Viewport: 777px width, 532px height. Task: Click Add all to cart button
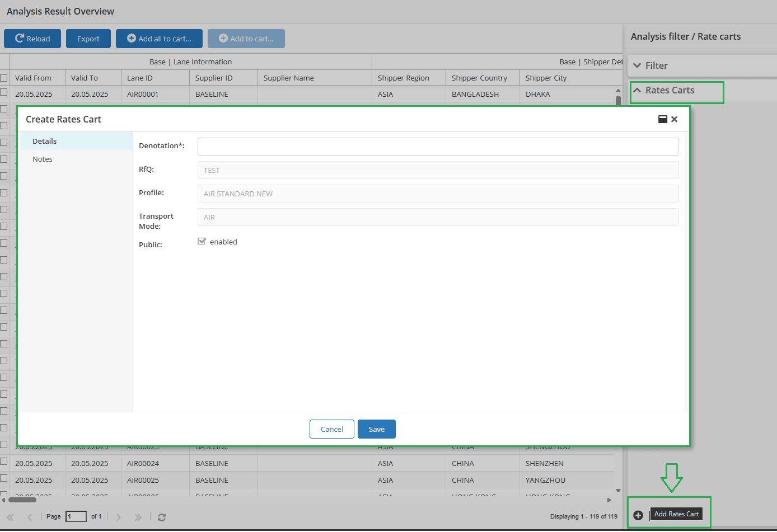click(159, 39)
